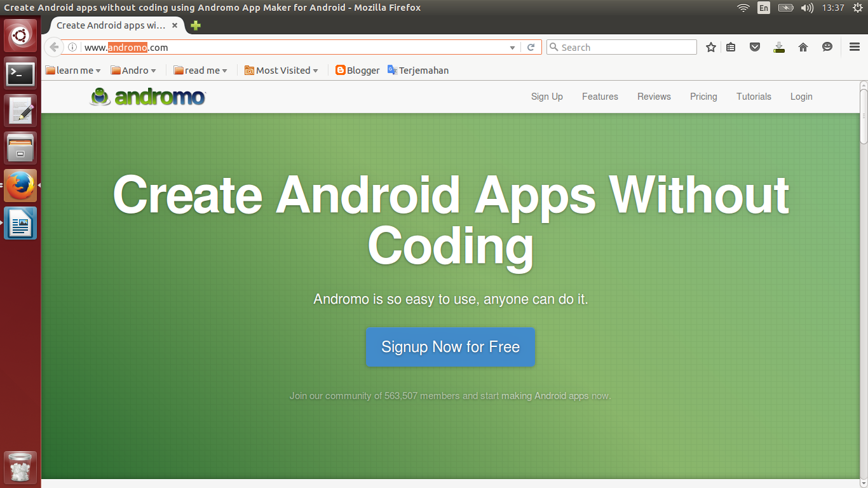This screenshot has width=868, height=488.
Task: Open the downloads arrow icon
Action: click(x=779, y=47)
